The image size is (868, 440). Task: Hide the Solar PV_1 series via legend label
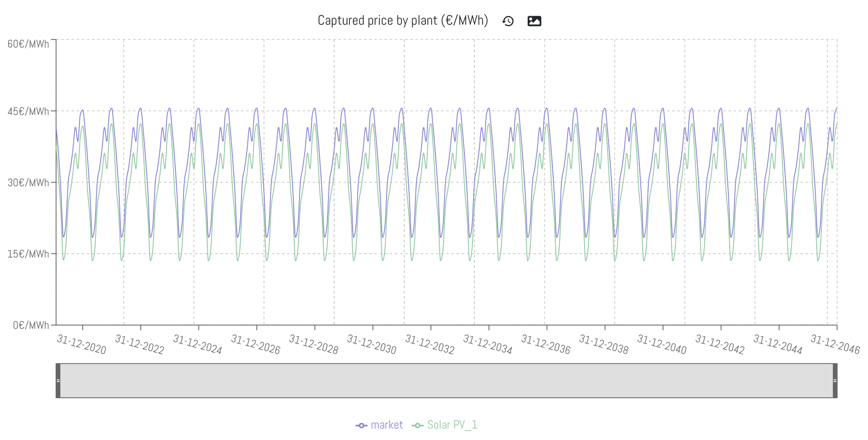pos(452,425)
